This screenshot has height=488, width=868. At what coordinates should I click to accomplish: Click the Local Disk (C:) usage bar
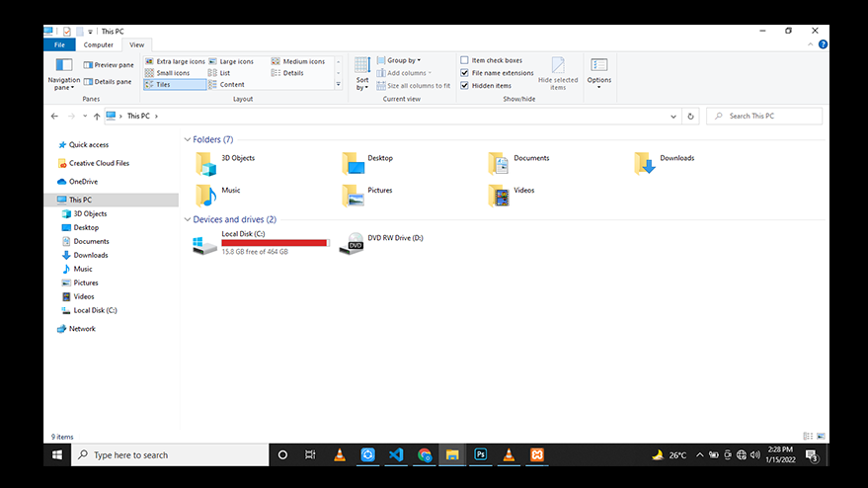coord(276,243)
